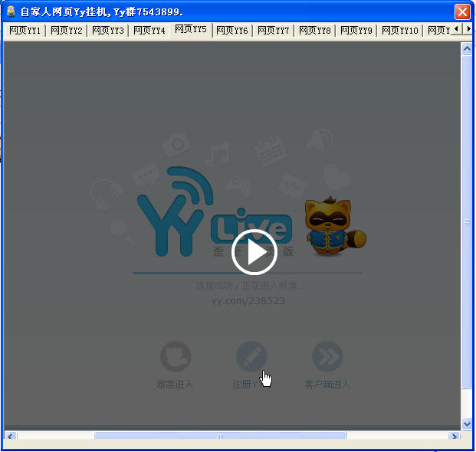Click the register YY pencil icon
The image size is (476, 452).
(x=251, y=356)
